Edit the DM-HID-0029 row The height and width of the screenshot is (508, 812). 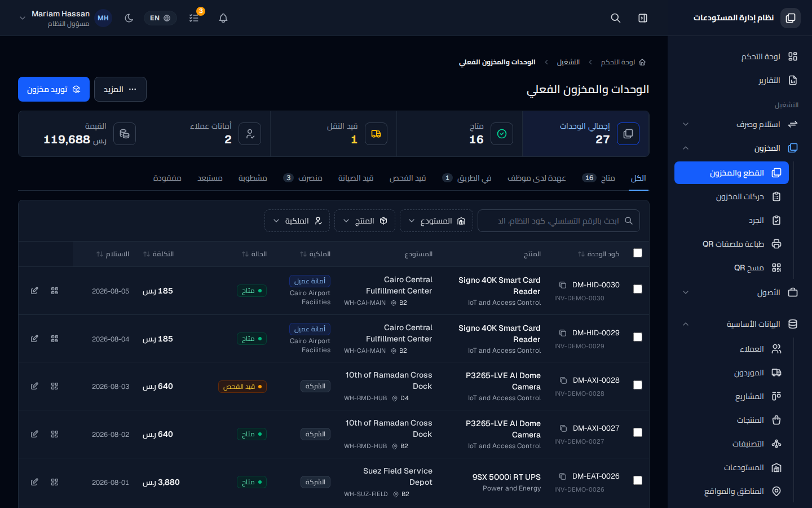click(x=34, y=339)
